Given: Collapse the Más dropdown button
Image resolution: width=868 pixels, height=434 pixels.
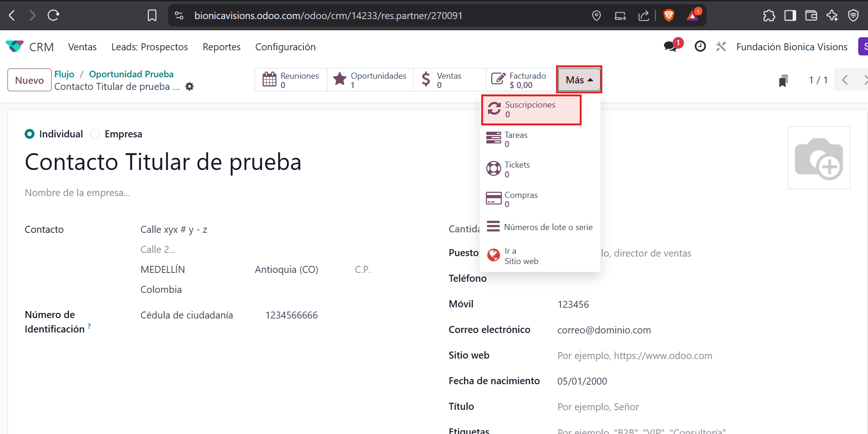Looking at the screenshot, I should coord(579,80).
